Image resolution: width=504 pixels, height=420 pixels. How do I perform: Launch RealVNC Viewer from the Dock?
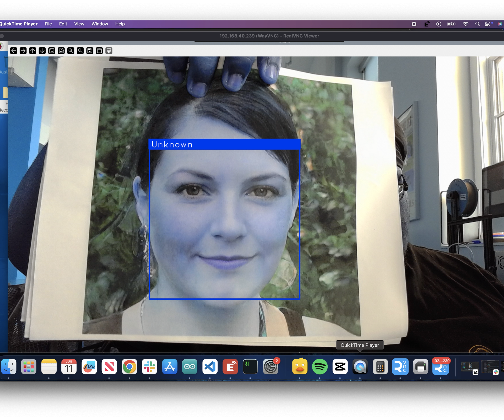(400, 367)
